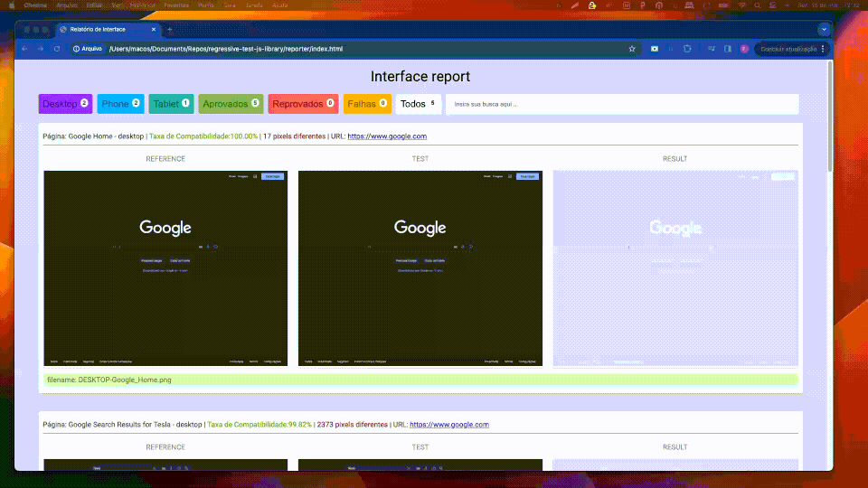Show Todos results
Screen dimensions: 868x488
[x=418, y=104]
